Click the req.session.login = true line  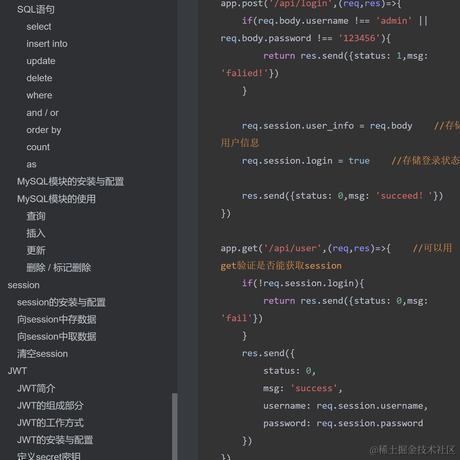coord(306,161)
